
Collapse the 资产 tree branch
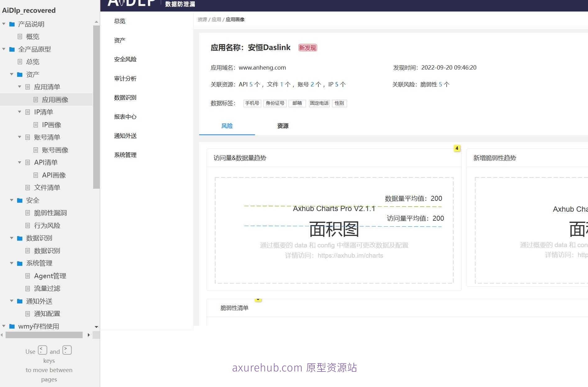pyautogui.click(x=12, y=74)
